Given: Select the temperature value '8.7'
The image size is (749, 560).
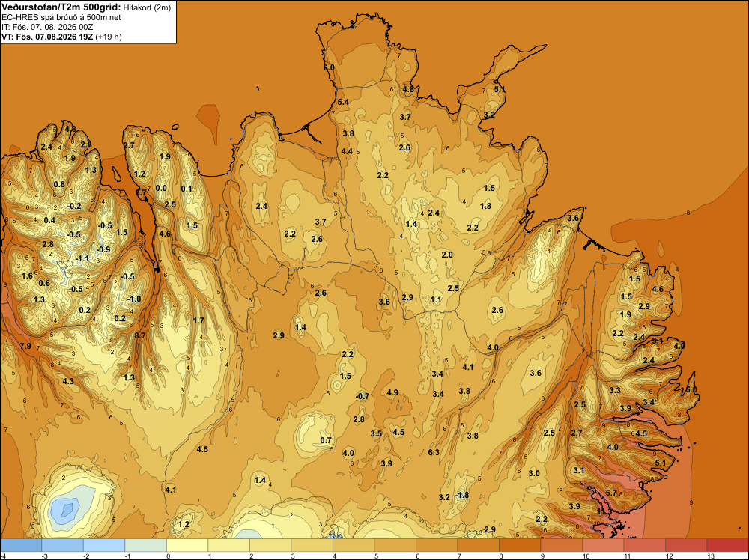Looking at the screenshot, I should pos(140,335).
